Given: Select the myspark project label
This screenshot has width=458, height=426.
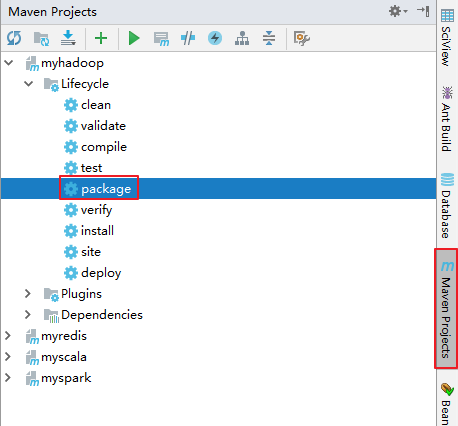Looking at the screenshot, I should coord(66,378).
